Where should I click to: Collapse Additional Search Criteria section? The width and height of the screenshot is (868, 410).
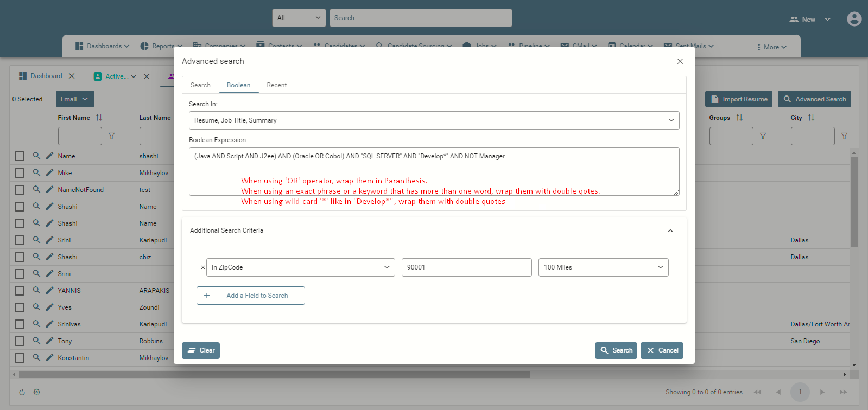[670, 230]
